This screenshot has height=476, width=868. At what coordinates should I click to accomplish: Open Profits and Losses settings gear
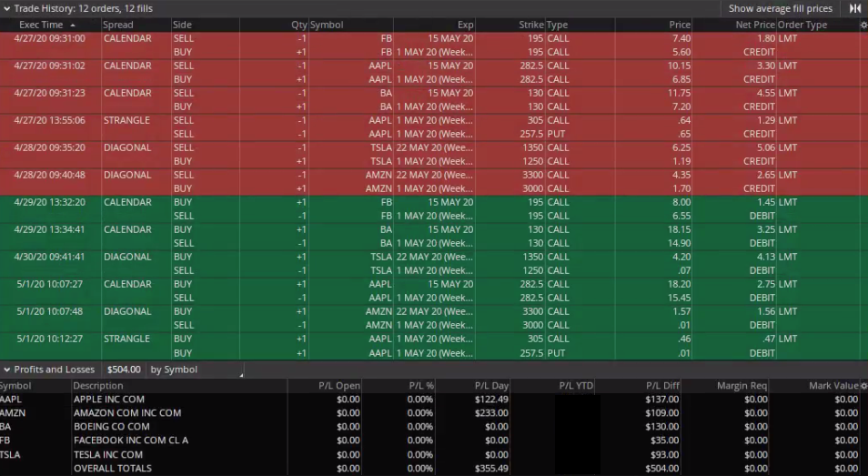(863, 386)
